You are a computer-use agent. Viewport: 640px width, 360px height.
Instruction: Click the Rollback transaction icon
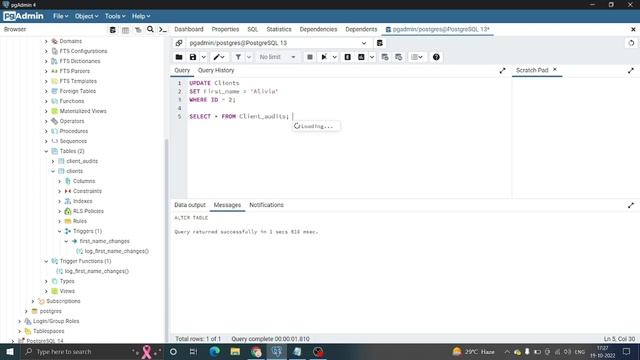pos(399,57)
